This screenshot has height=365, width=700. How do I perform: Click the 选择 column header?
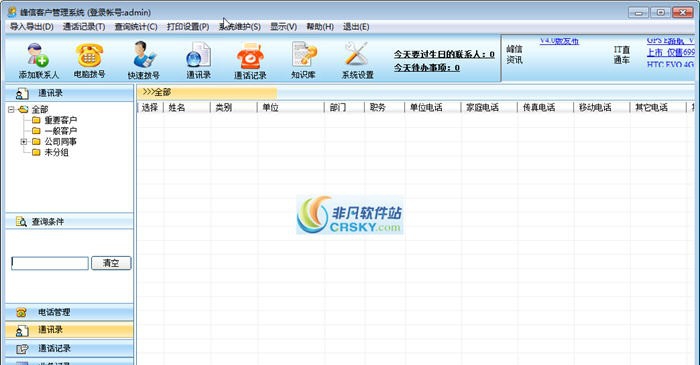point(150,108)
